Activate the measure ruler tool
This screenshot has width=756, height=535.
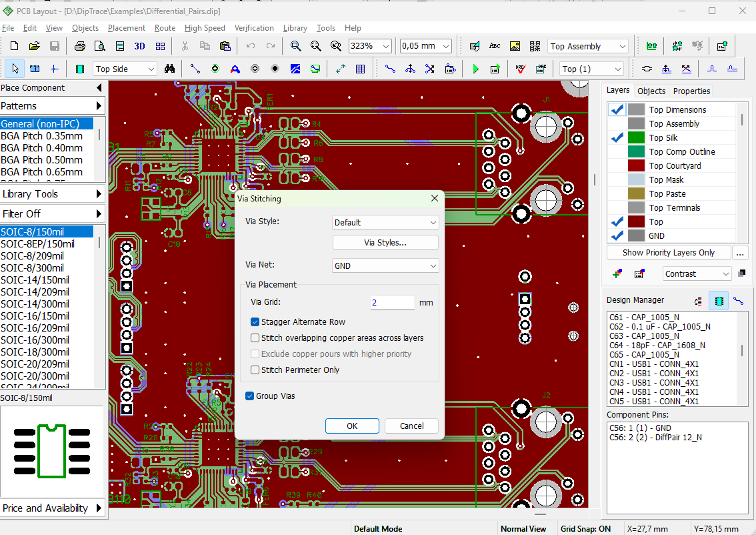click(35, 69)
